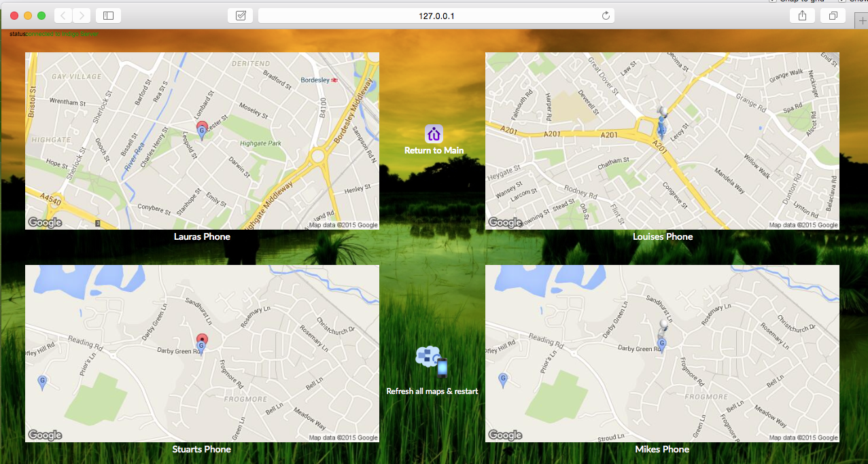This screenshot has height=464, width=868.
Task: Click the 127.0.0.1 address bar
Action: [436, 15]
